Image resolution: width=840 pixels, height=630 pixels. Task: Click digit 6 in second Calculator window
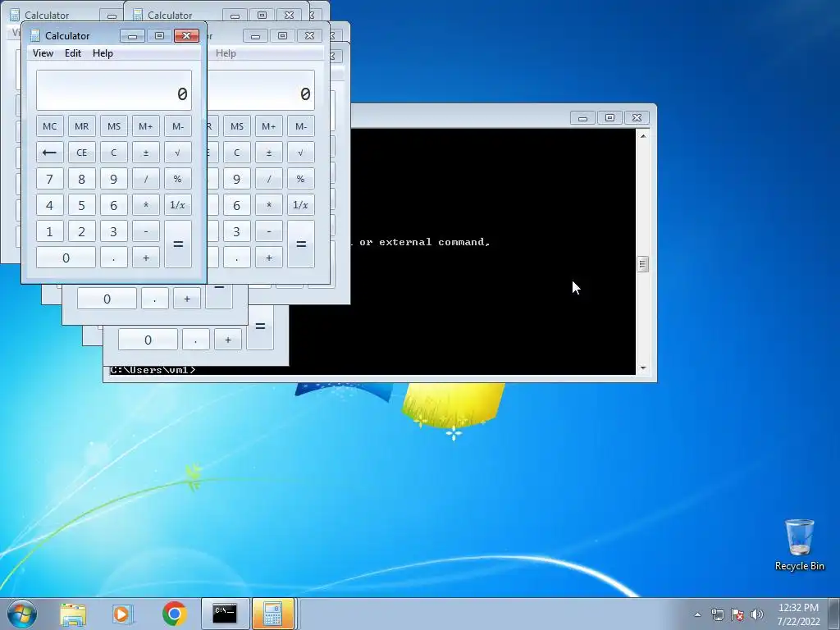tap(237, 205)
